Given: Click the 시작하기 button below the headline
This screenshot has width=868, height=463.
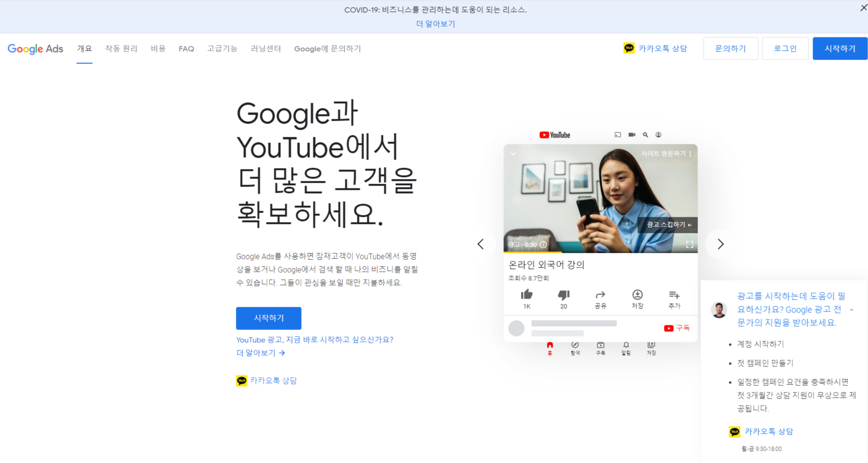Looking at the screenshot, I should click(268, 318).
